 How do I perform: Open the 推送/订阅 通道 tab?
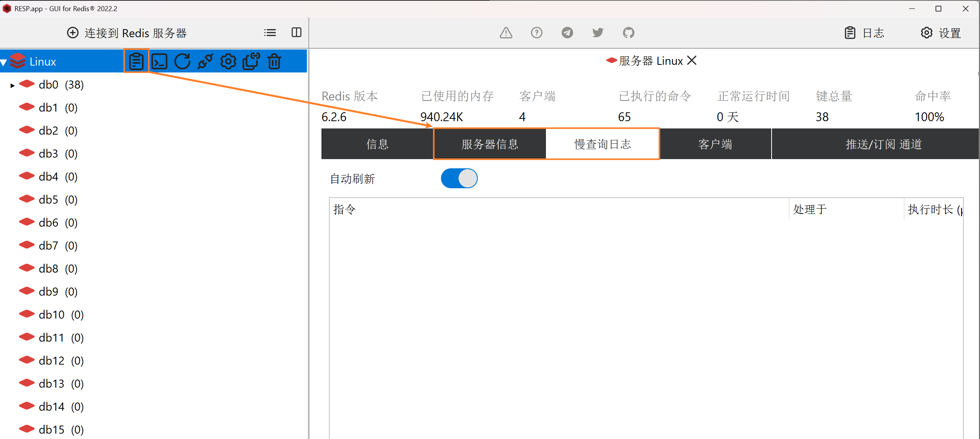[x=875, y=144]
